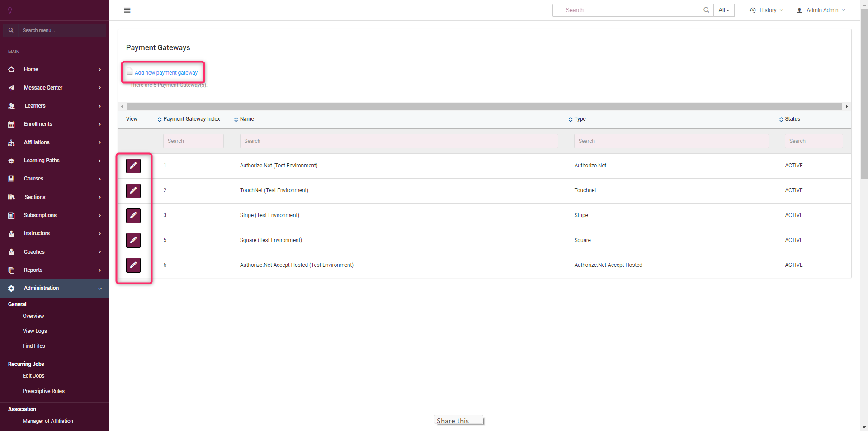Click the Coaches person icon
868x431 pixels.
[11, 252]
